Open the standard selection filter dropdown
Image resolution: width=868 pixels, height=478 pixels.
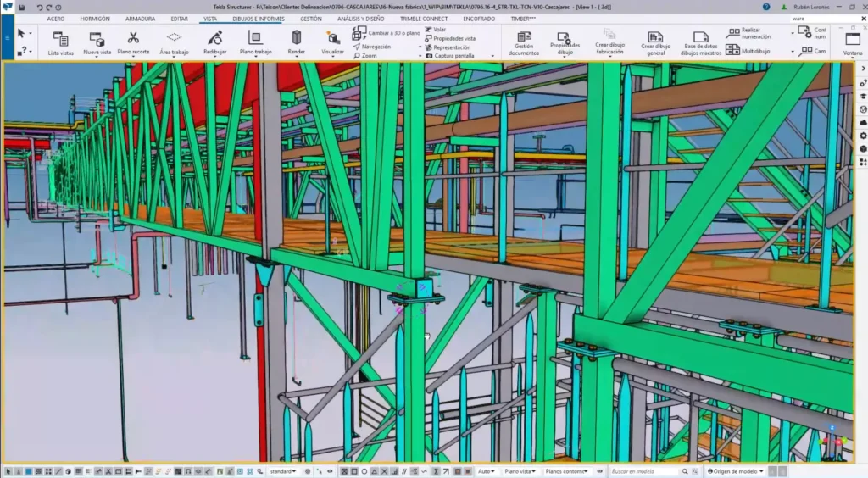(283, 471)
